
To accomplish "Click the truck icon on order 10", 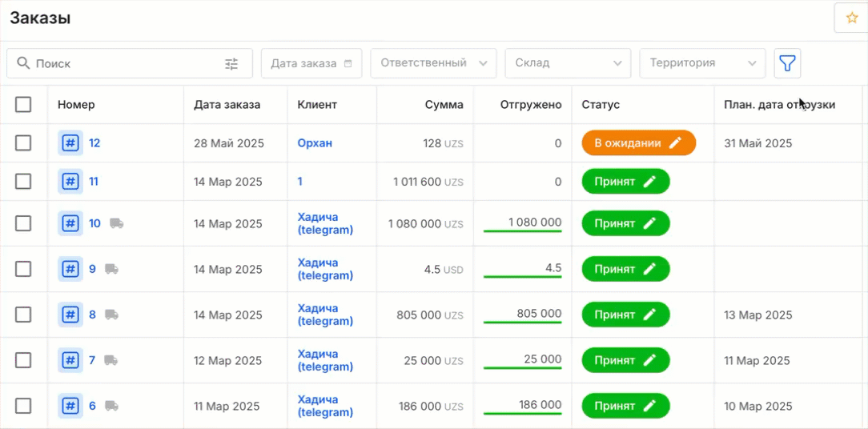I will point(117,223).
